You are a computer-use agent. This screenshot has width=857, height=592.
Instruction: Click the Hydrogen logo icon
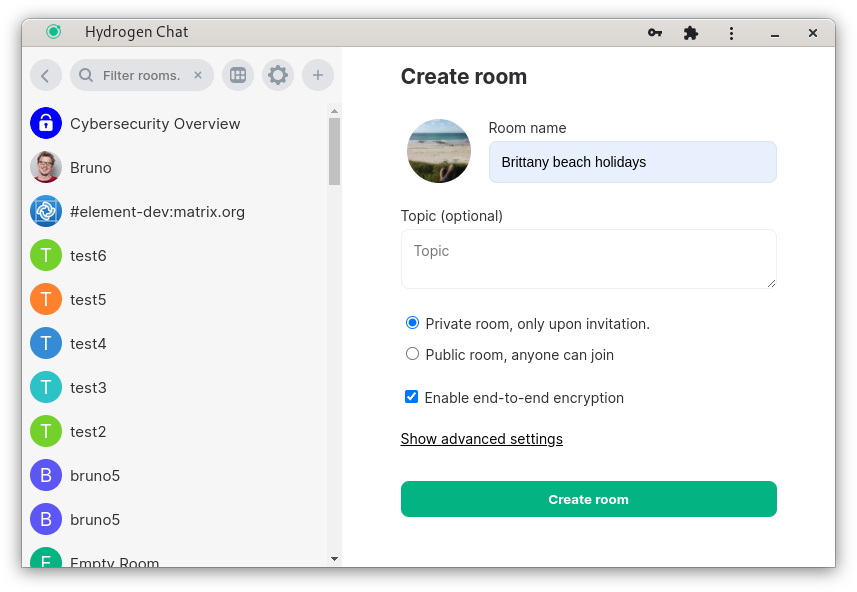click(x=54, y=32)
